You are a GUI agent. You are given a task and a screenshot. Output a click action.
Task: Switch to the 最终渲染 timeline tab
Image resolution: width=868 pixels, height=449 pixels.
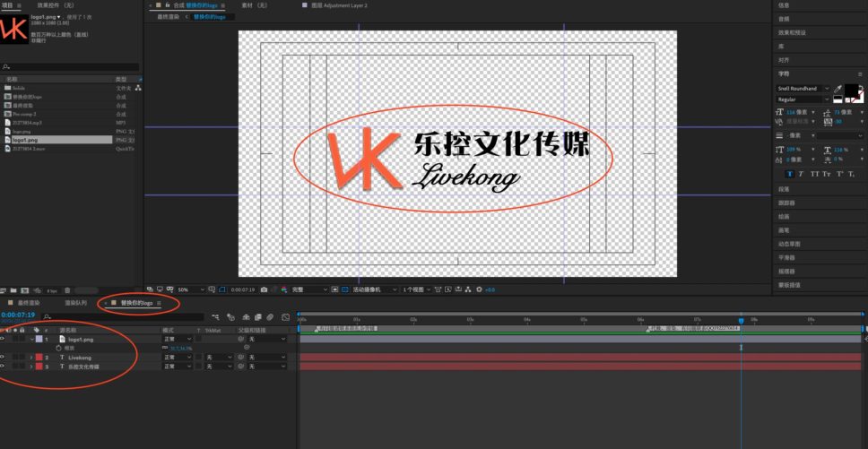(28, 303)
